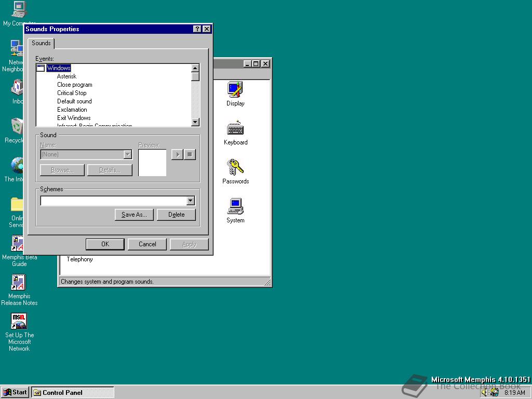Click Save As... to save the scheme

coord(134,215)
